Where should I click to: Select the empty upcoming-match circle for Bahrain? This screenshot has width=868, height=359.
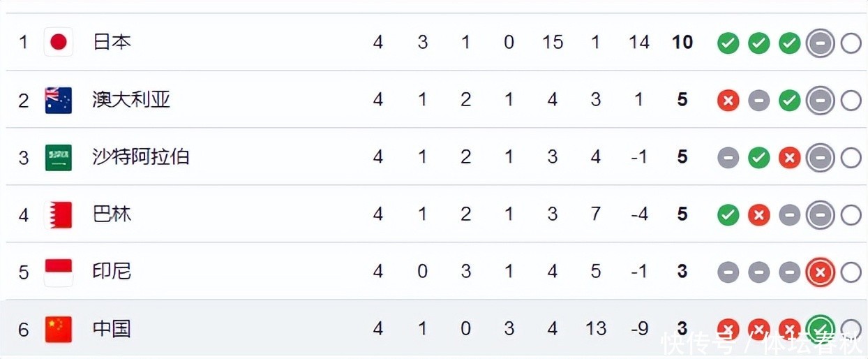pos(851,216)
